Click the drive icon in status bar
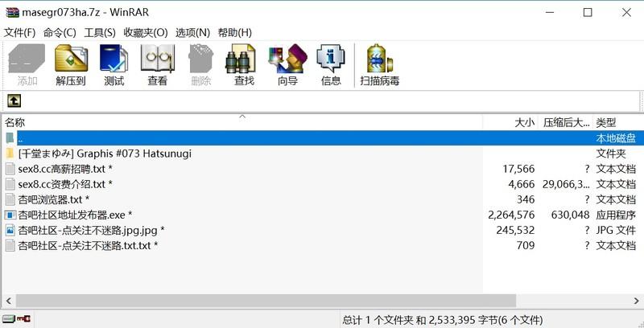Screen dimensions: 644x328 pyautogui.click(x=9, y=319)
